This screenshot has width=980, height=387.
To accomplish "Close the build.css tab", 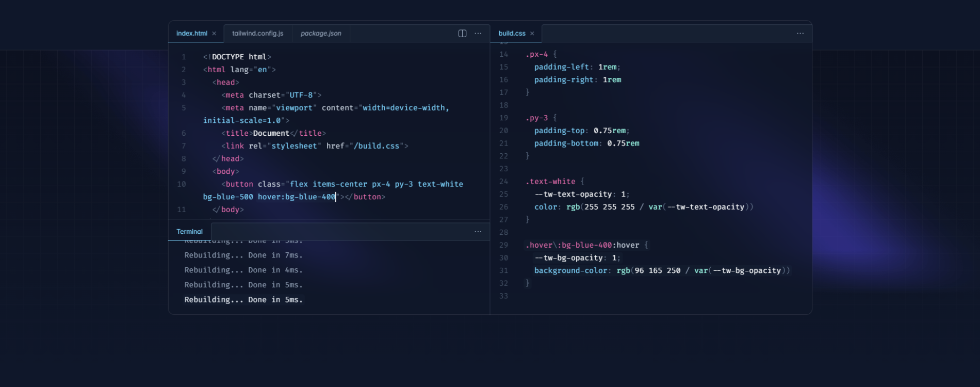I will (532, 34).
